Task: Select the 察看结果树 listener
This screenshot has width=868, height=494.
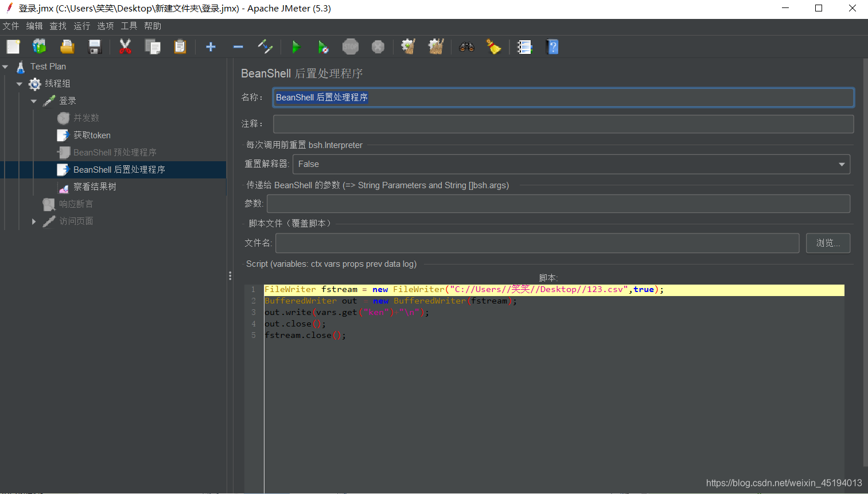Action: 95,187
